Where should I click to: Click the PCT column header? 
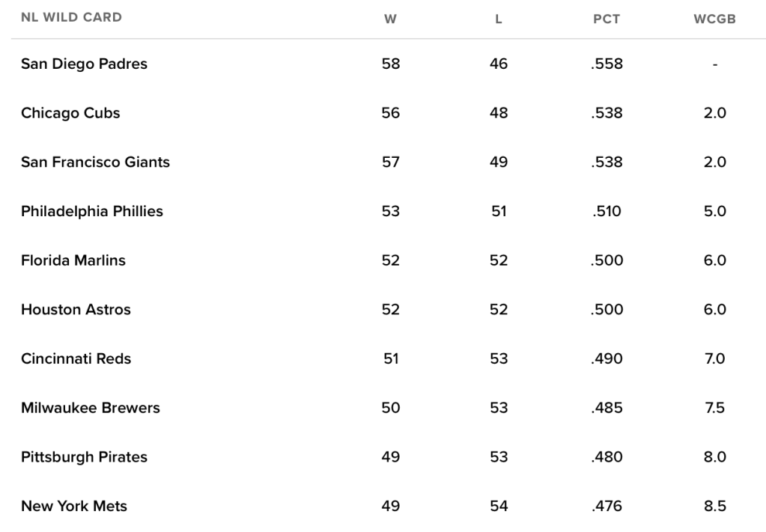coord(607,19)
